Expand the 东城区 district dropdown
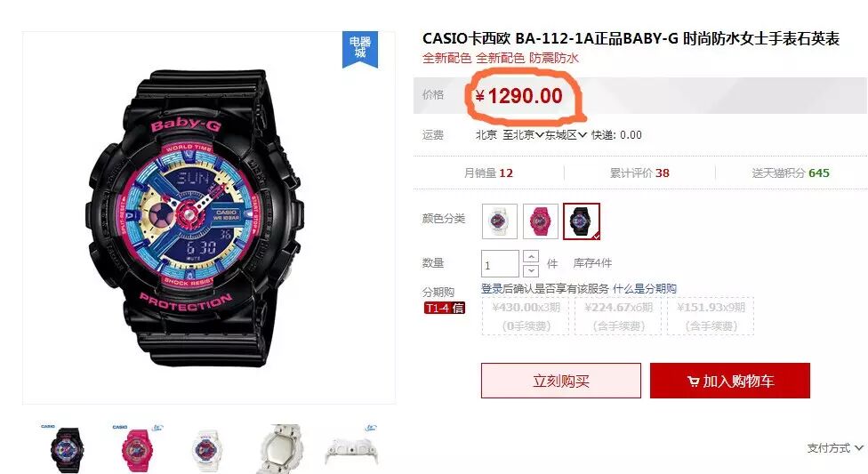The height and width of the screenshot is (474, 868). (x=566, y=134)
